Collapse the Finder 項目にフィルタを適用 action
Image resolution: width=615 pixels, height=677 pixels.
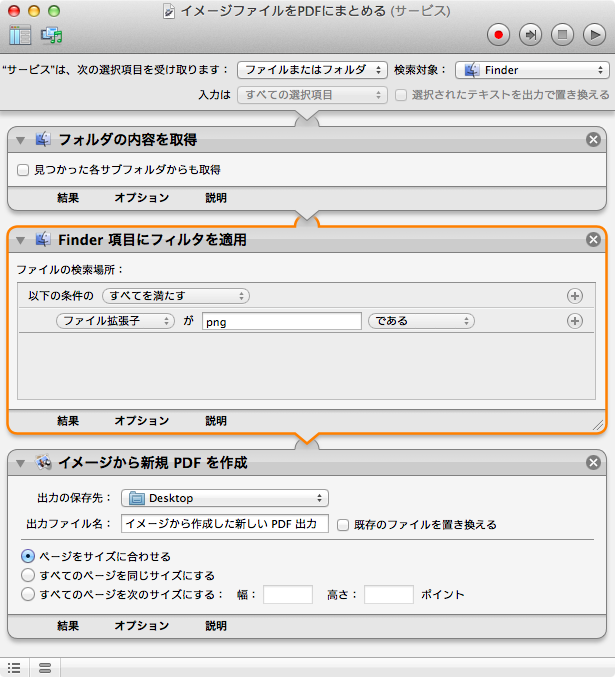pos(20,240)
